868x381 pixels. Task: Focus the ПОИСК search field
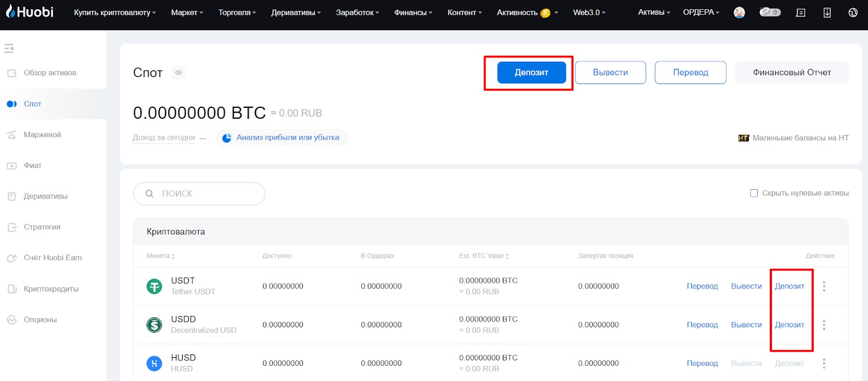tap(199, 193)
